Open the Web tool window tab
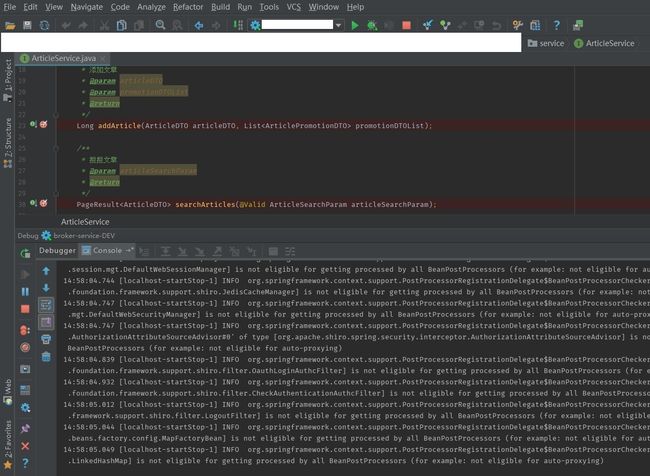The image size is (650, 476). click(7, 391)
